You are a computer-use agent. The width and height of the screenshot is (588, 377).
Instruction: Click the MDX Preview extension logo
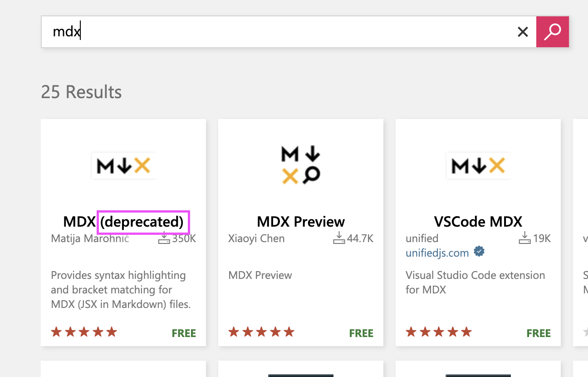click(x=300, y=164)
